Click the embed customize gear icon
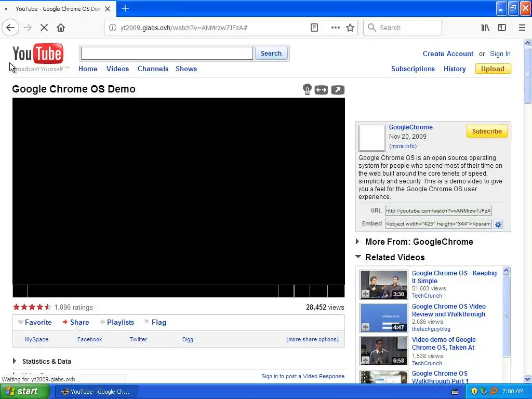This screenshot has width=532, height=399. (498, 224)
